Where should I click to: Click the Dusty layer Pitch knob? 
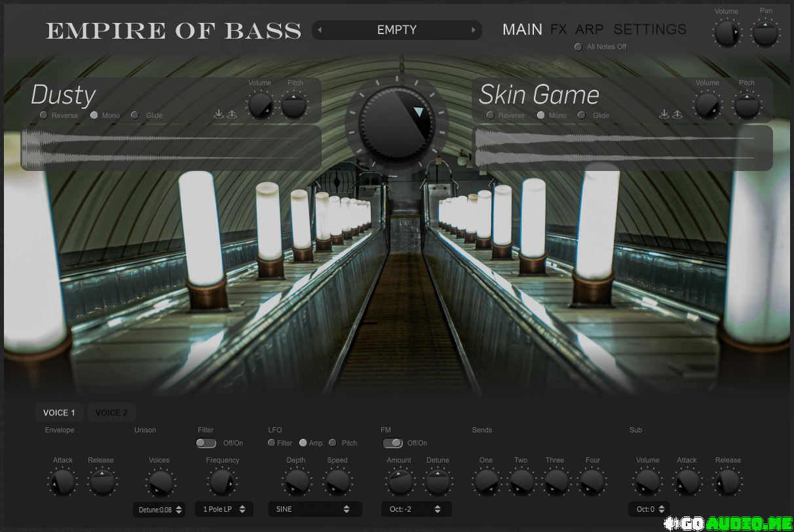[x=294, y=105]
